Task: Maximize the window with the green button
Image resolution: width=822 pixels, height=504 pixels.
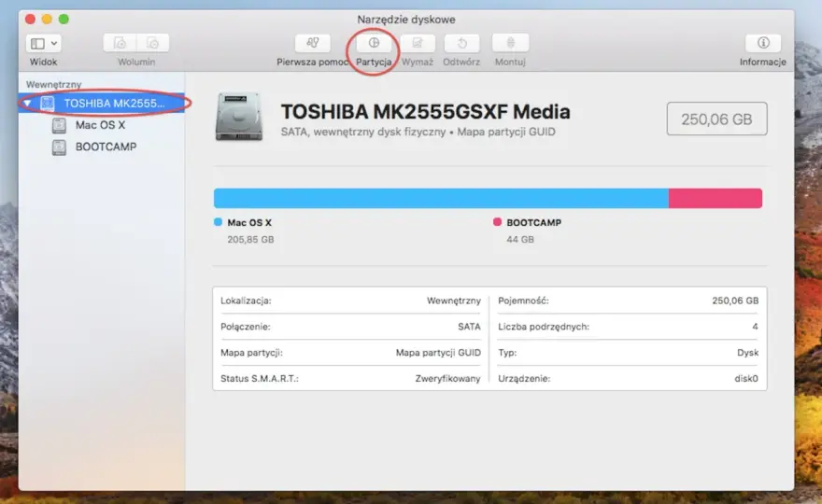Action: [x=64, y=20]
